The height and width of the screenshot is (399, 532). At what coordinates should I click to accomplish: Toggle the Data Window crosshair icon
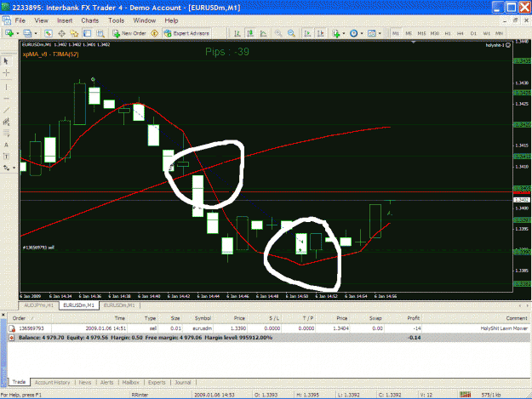click(61, 33)
